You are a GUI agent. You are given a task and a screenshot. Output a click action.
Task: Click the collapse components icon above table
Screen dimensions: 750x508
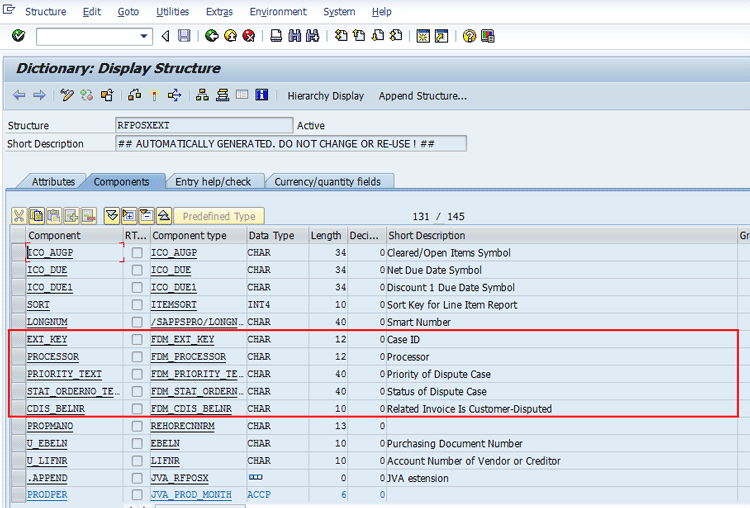tap(146, 216)
